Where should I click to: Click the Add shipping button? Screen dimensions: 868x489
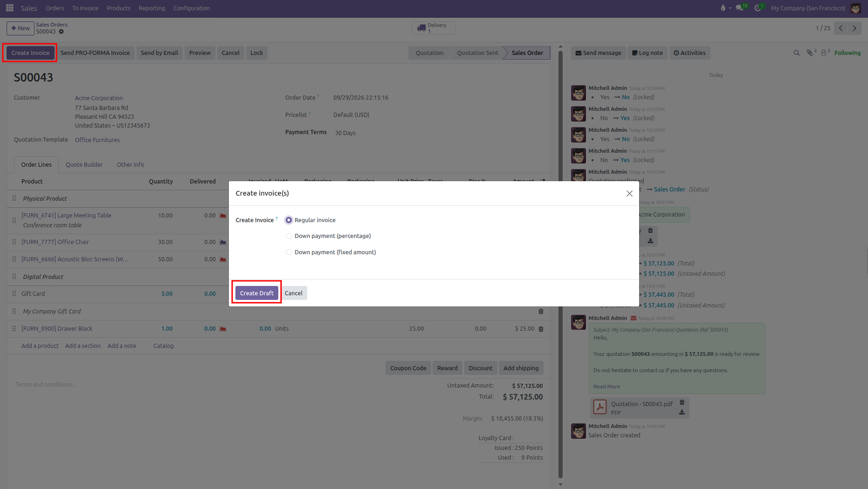point(521,368)
